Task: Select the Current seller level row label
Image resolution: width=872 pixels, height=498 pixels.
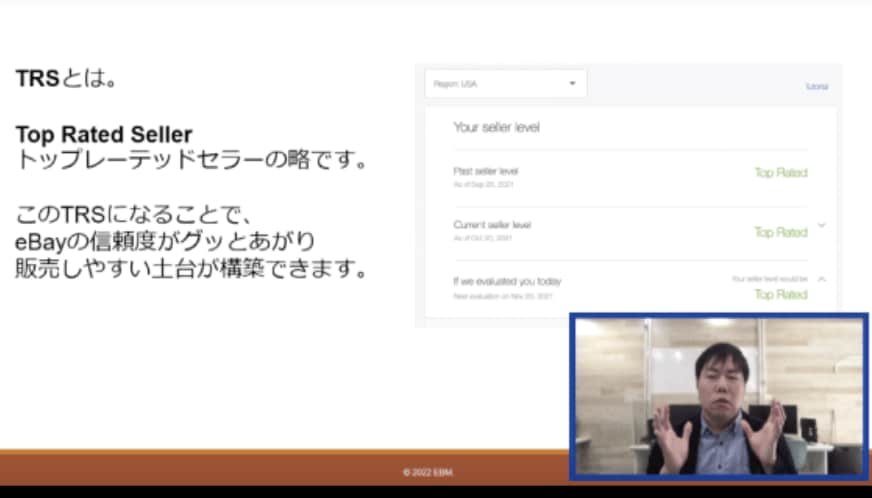Action: coord(492,225)
